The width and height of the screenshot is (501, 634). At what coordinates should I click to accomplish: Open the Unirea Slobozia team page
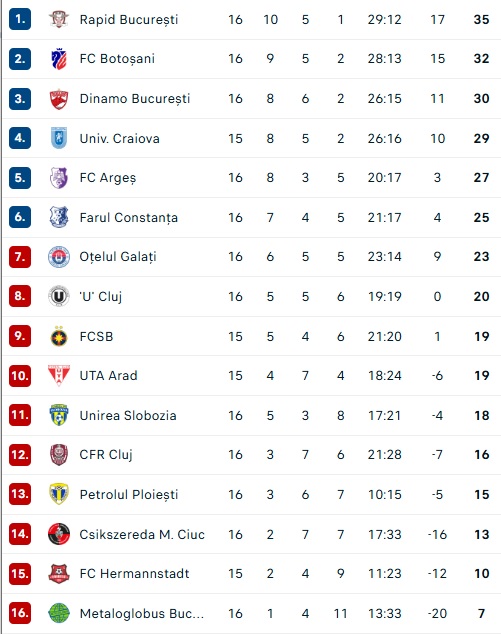[128, 415]
